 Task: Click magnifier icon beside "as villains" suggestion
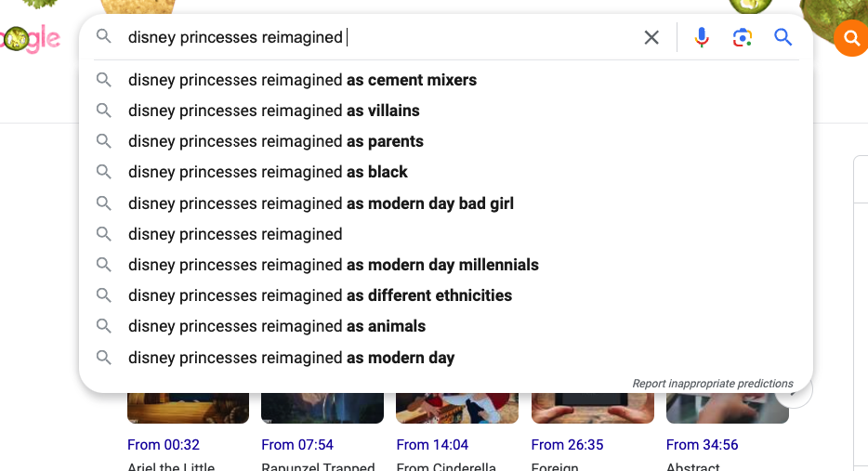click(104, 111)
